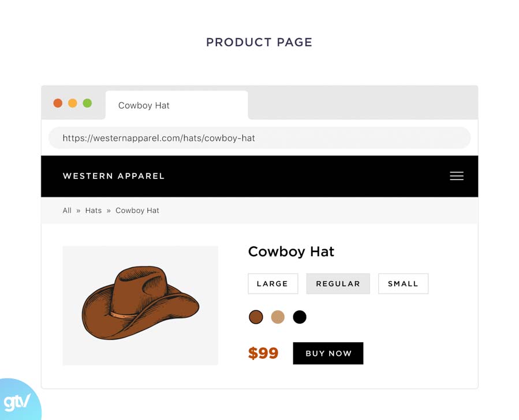Viewport: 519px width, 420px height.
Task: Click the Cowboy Hat breadcrumb entry
Action: pyautogui.click(x=137, y=210)
